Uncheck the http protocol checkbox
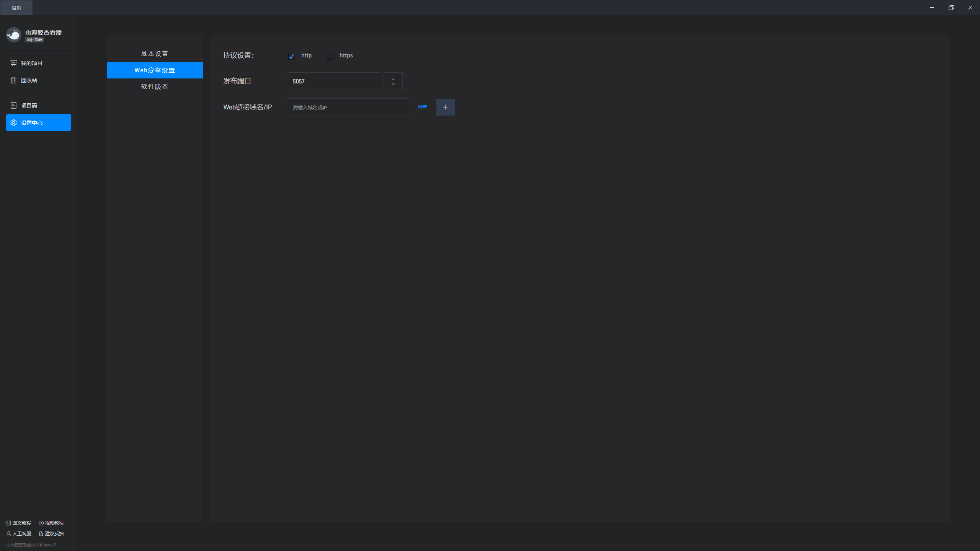980x551 pixels. (292, 56)
